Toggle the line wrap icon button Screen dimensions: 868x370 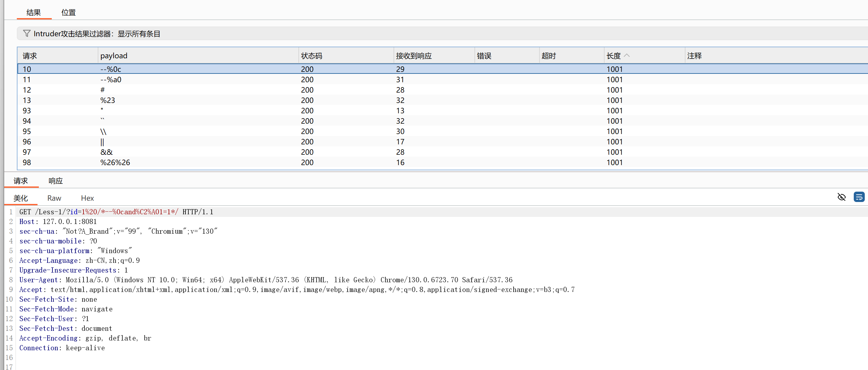(x=859, y=197)
